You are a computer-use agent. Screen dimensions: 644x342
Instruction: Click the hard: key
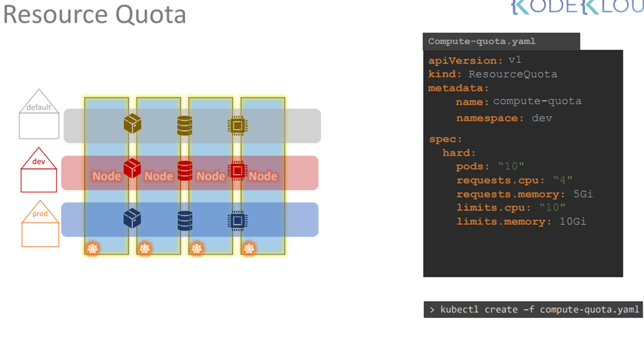click(459, 153)
